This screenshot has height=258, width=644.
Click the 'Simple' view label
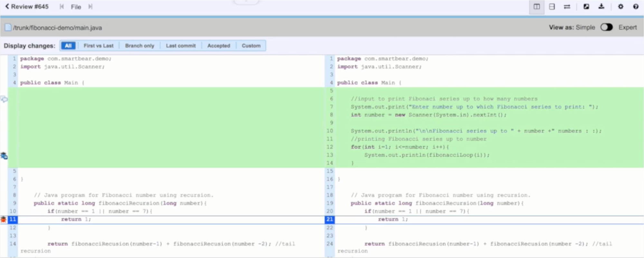click(585, 27)
